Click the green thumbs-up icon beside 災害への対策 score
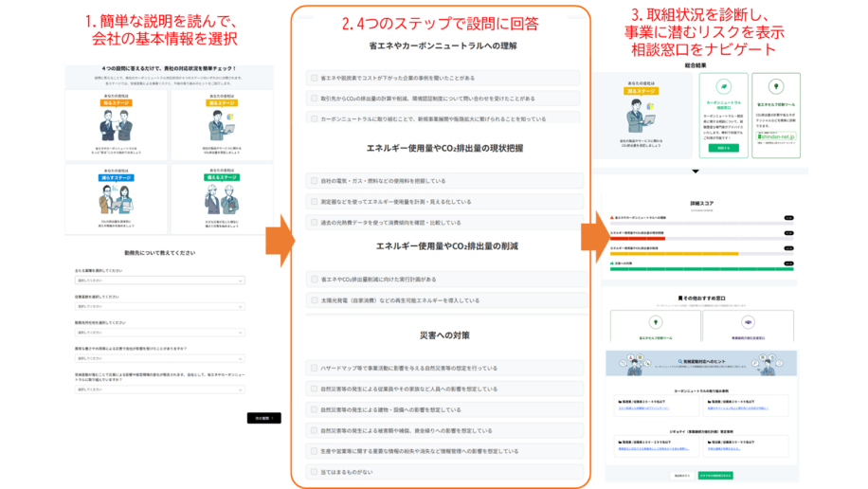 [x=612, y=263]
